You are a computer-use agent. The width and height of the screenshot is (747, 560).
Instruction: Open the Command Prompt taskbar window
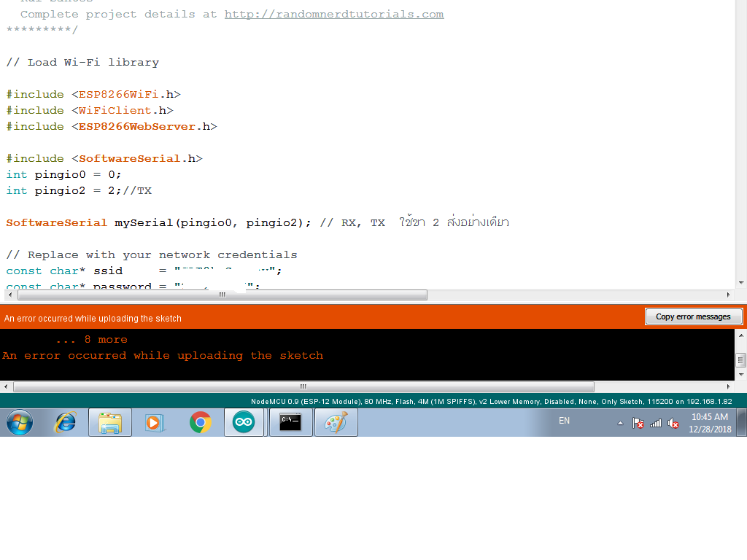[290, 422]
